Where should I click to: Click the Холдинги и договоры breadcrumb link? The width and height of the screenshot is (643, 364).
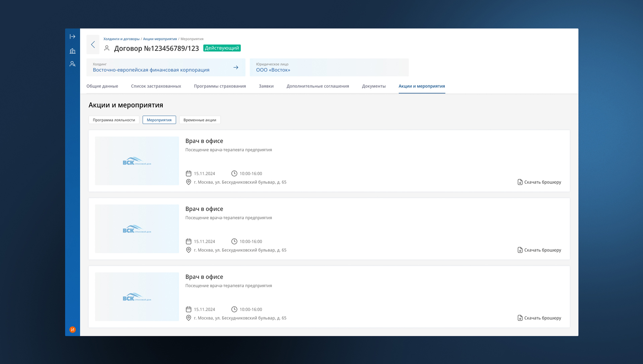pyautogui.click(x=121, y=39)
